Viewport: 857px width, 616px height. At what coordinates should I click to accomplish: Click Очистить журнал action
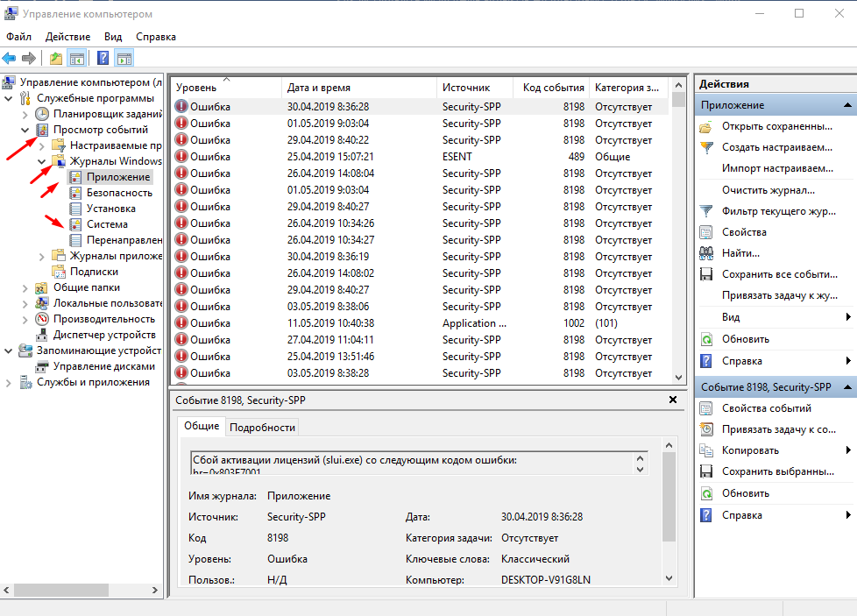pos(768,190)
